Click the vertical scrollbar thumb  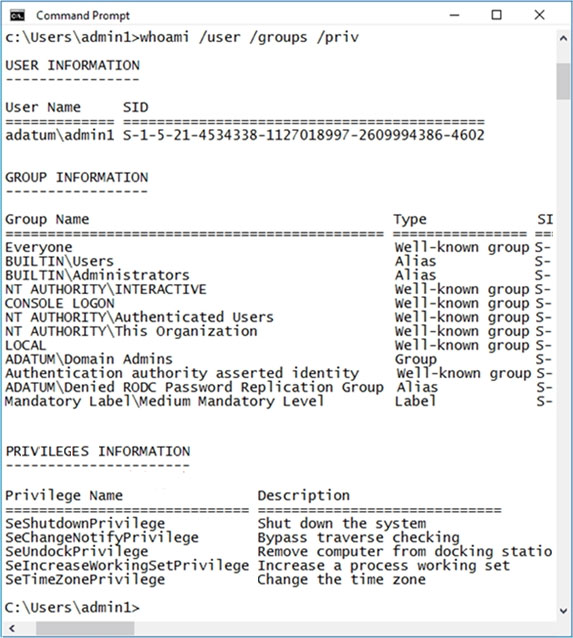click(563, 81)
